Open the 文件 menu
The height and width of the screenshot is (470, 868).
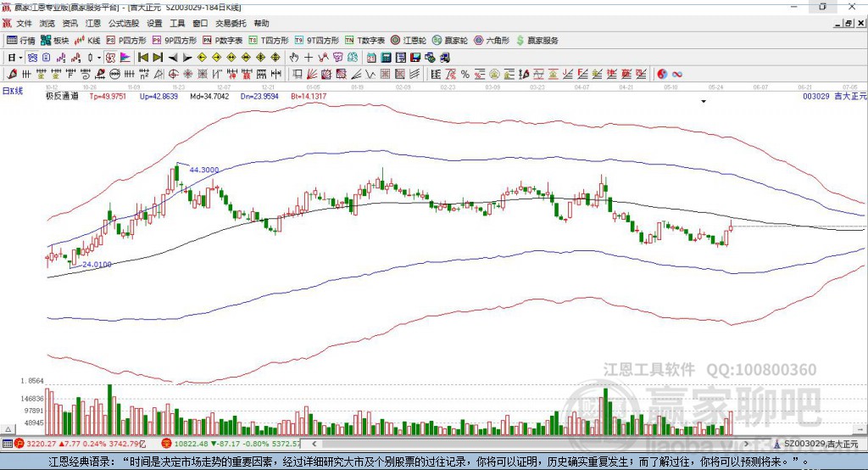click(25, 23)
